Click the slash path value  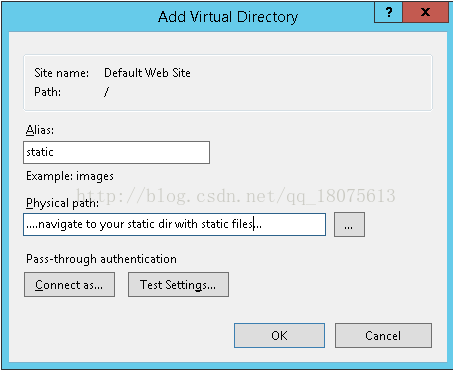(x=106, y=92)
